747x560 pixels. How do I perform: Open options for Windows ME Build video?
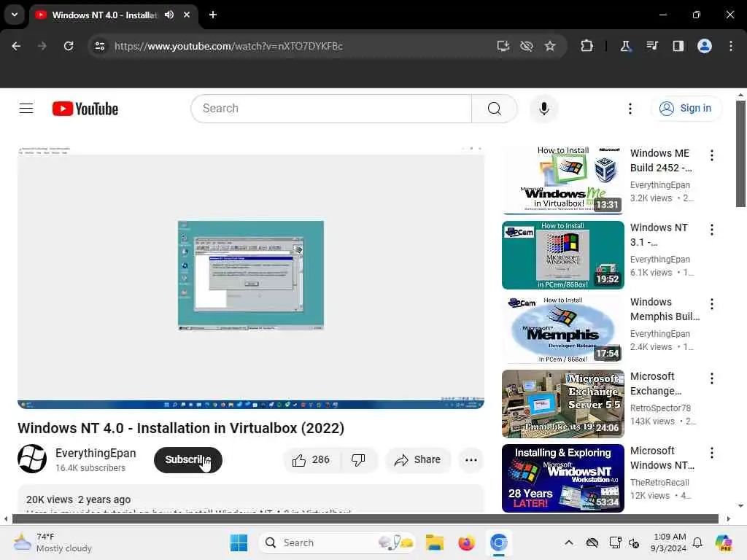712,155
